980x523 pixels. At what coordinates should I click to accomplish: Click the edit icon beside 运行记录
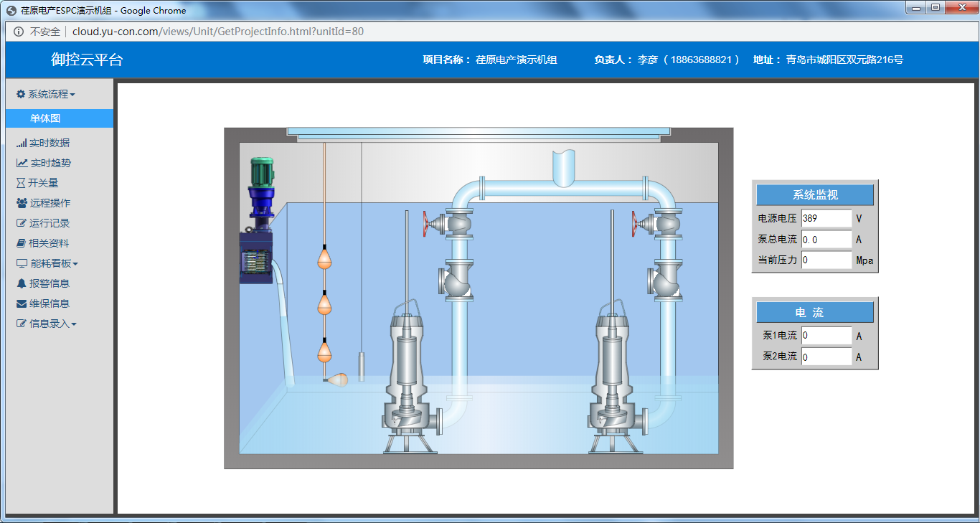click(x=22, y=223)
